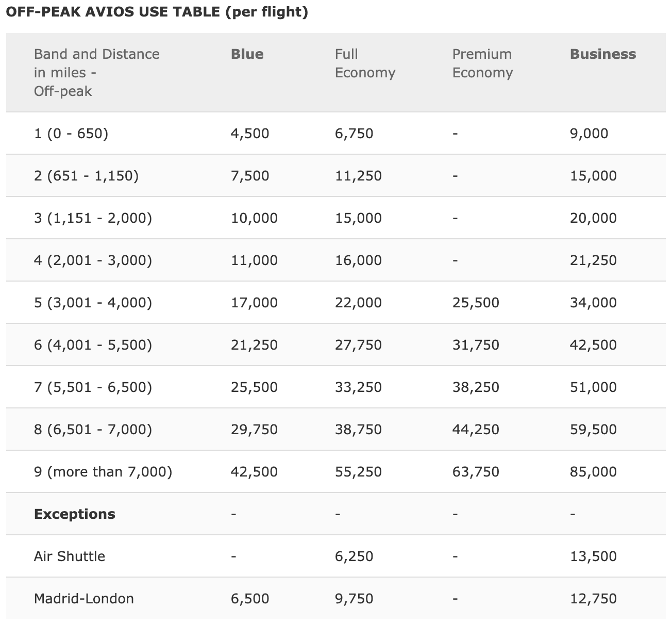Select the Air Shuttle row label
Screen dimensions: 672x624
pos(70,556)
